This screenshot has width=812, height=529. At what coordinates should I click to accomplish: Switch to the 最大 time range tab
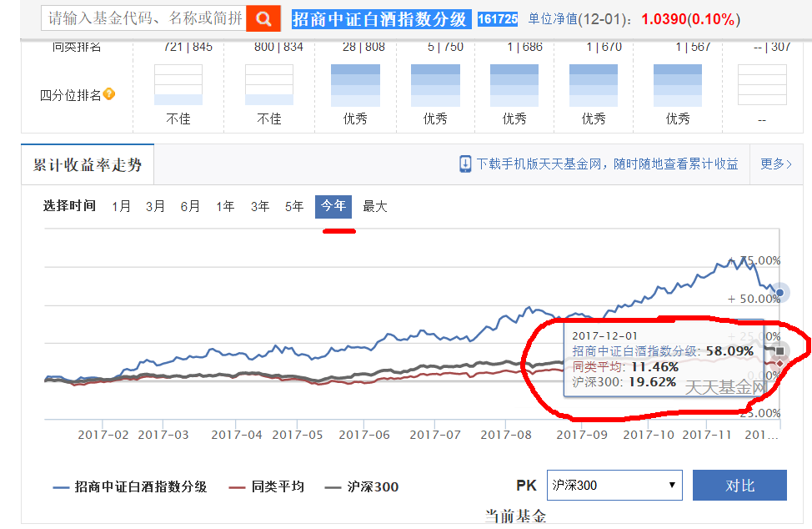point(375,206)
